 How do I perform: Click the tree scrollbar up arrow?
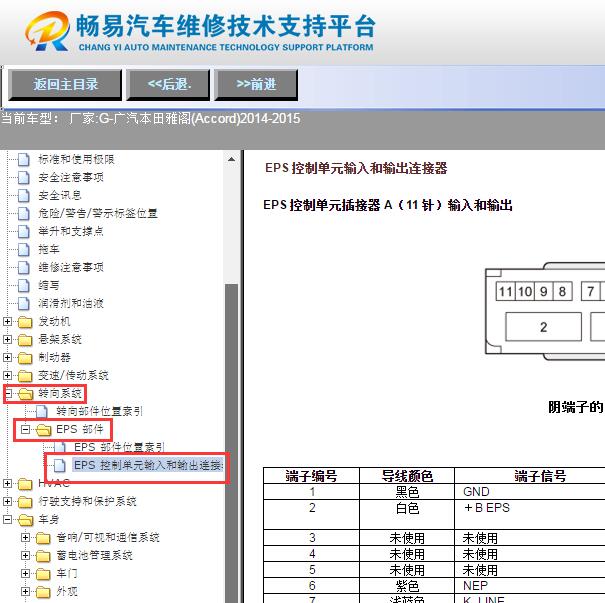coord(231,159)
